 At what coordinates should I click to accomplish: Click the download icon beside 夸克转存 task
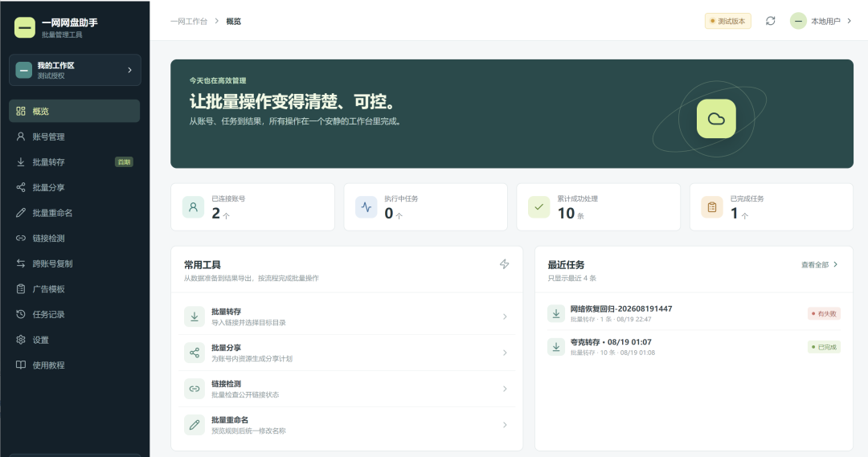click(x=556, y=347)
